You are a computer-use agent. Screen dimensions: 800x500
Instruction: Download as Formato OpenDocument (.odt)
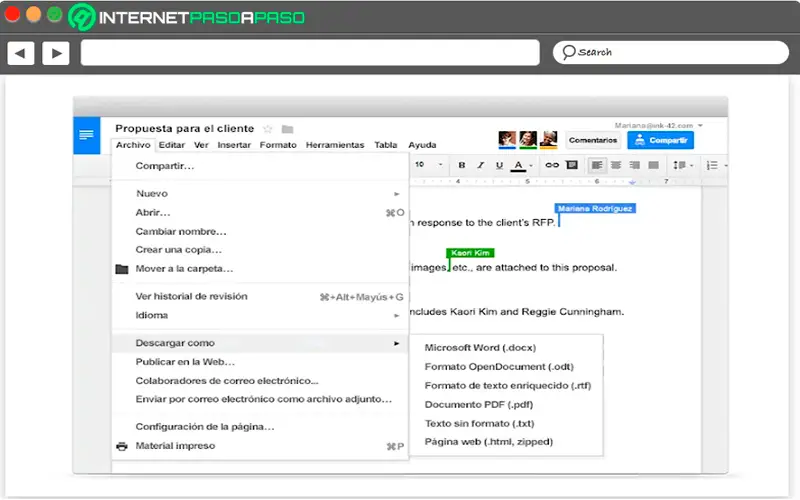pos(507,366)
